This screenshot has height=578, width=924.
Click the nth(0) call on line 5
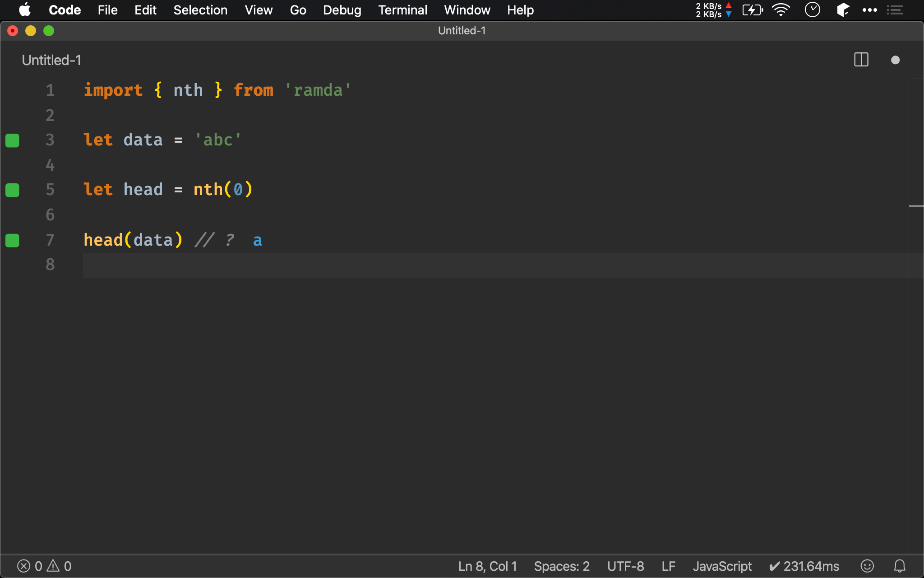click(x=223, y=189)
